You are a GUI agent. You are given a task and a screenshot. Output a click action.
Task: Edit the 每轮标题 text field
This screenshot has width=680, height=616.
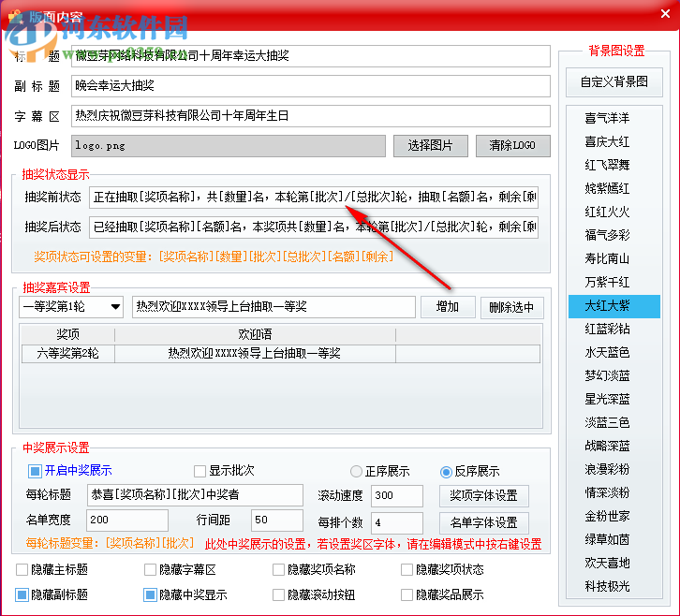195,495
